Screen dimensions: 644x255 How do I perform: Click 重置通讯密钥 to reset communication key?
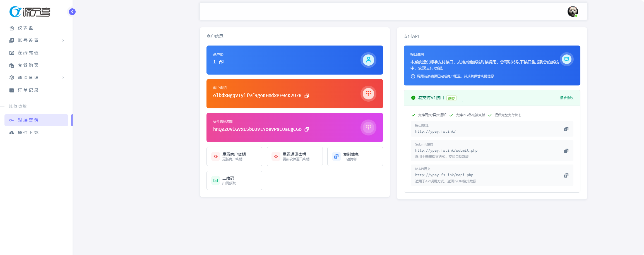294,156
